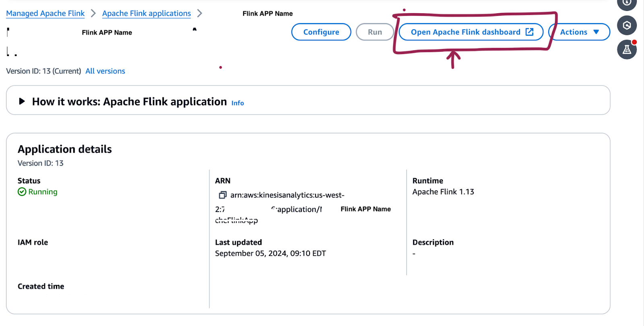The width and height of the screenshot is (644, 326).
Task: Click the Run button
Action: tap(375, 32)
